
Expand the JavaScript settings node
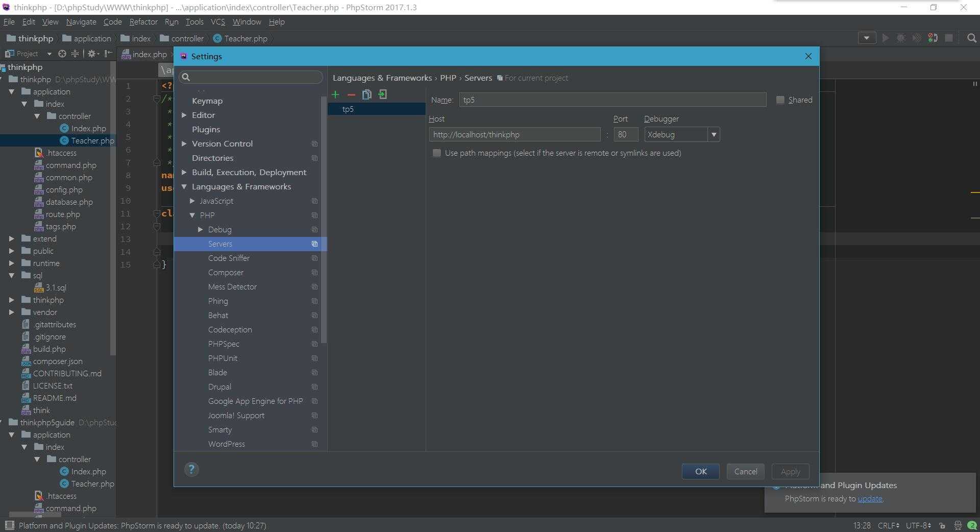coord(192,201)
